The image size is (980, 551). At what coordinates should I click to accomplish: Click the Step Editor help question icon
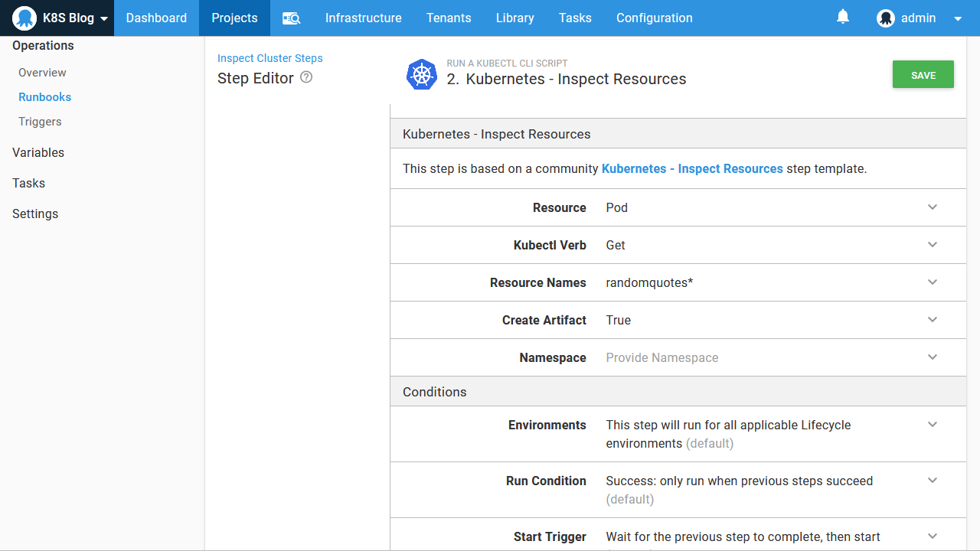click(x=306, y=77)
